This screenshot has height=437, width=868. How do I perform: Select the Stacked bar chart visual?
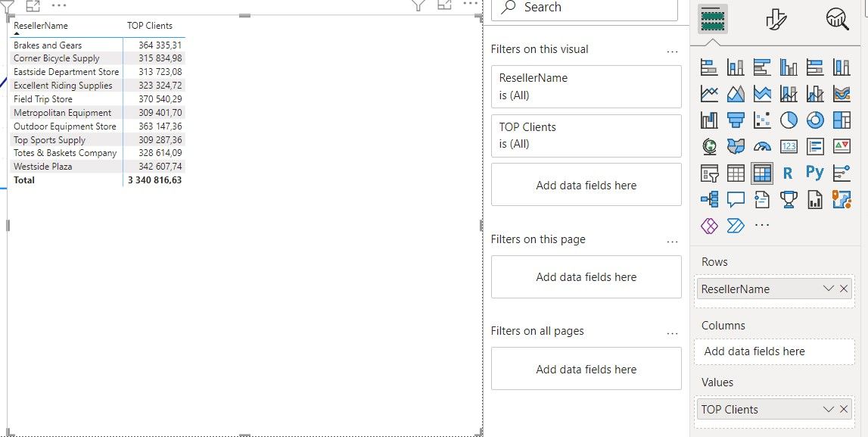[709, 67]
